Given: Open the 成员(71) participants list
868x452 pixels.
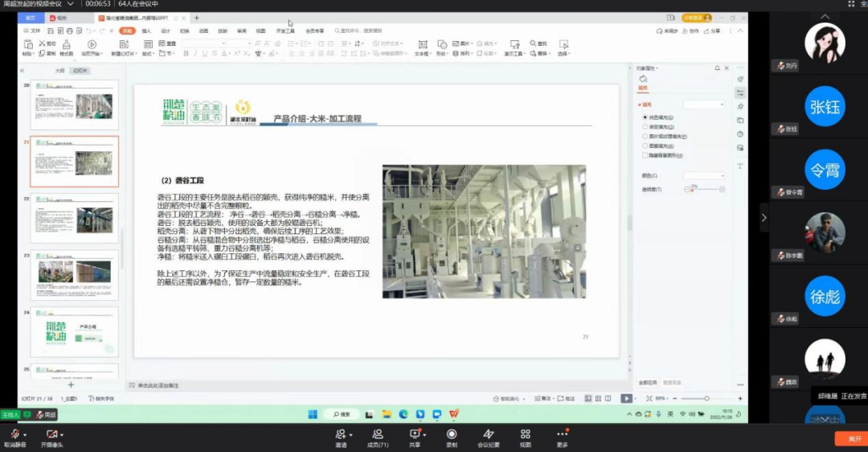Looking at the screenshot, I should click(x=377, y=434).
